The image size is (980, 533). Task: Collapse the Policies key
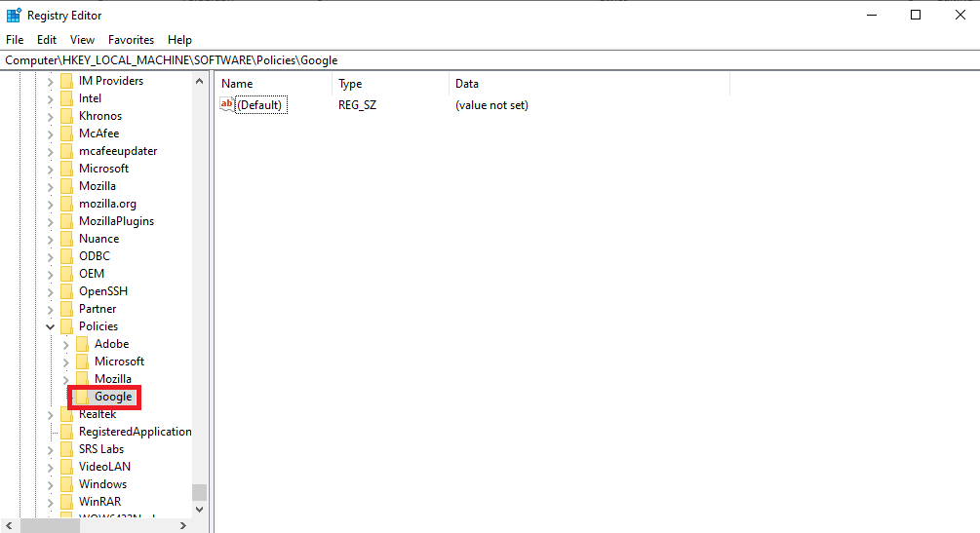pyautogui.click(x=50, y=326)
